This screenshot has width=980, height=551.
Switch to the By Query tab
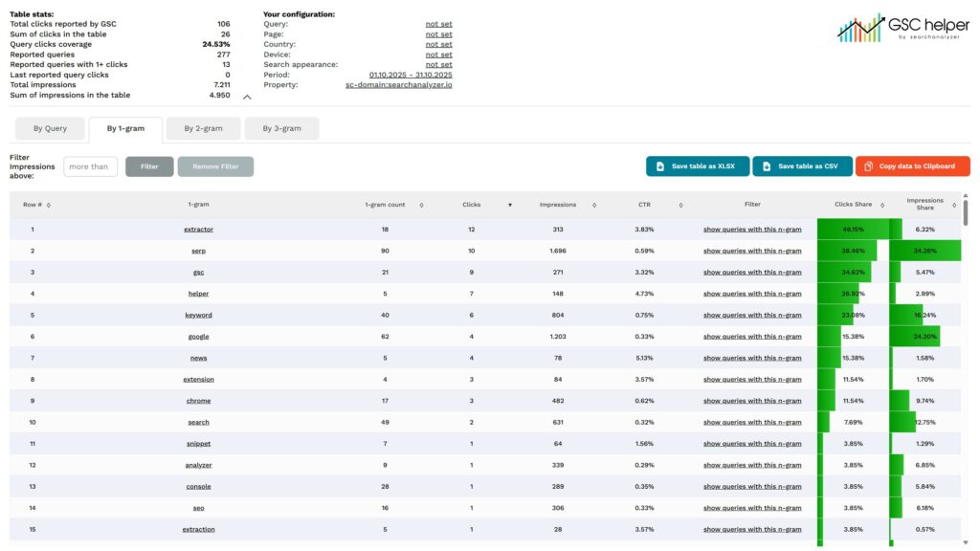(50, 128)
